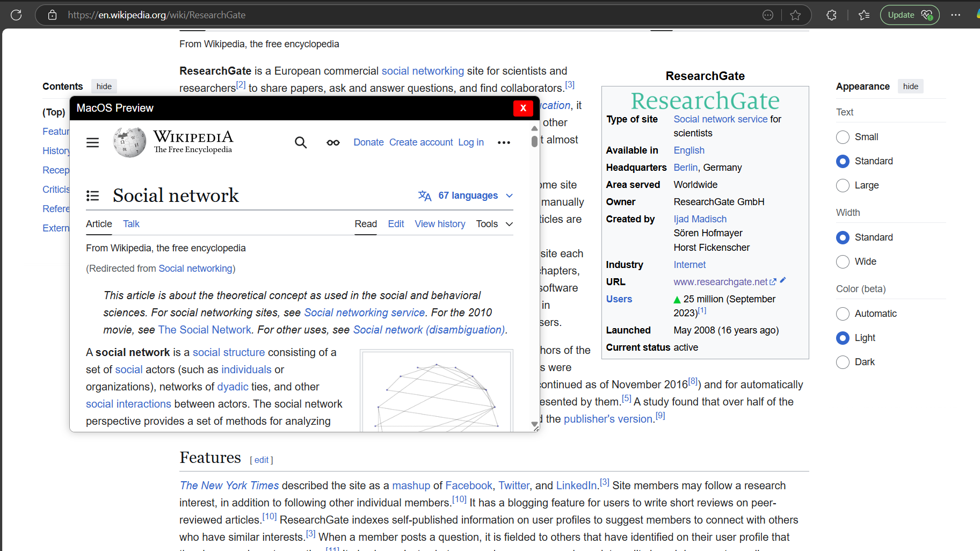Viewport: 980px width, 551px height.
Task: Select Large text size
Action: (x=843, y=185)
